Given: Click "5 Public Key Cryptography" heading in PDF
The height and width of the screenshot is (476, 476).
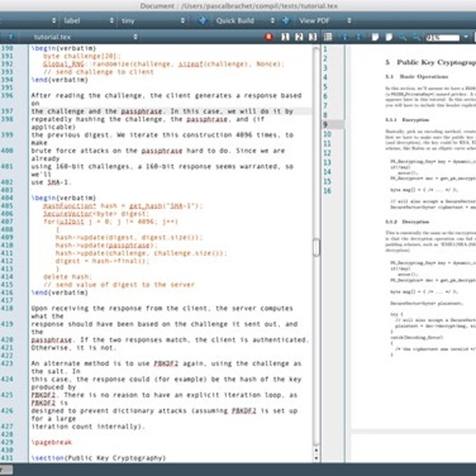Looking at the screenshot, I should [x=430, y=62].
